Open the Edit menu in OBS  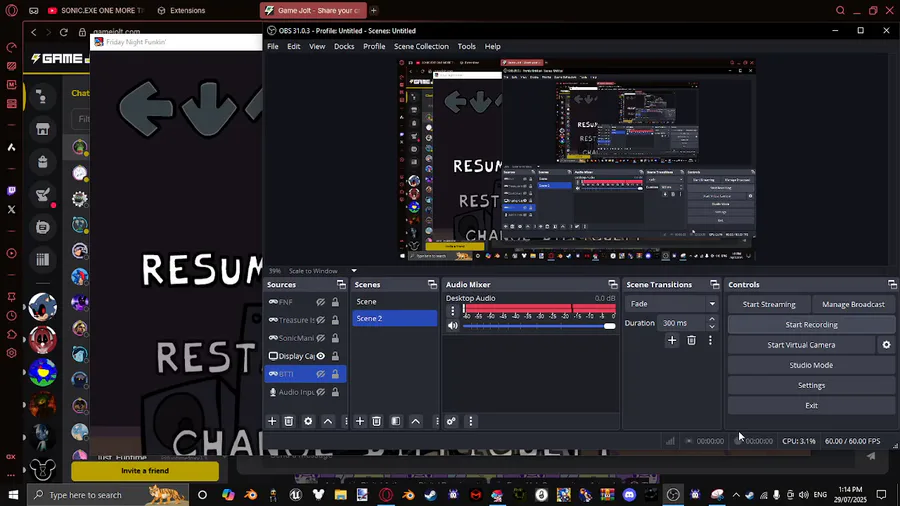[294, 46]
